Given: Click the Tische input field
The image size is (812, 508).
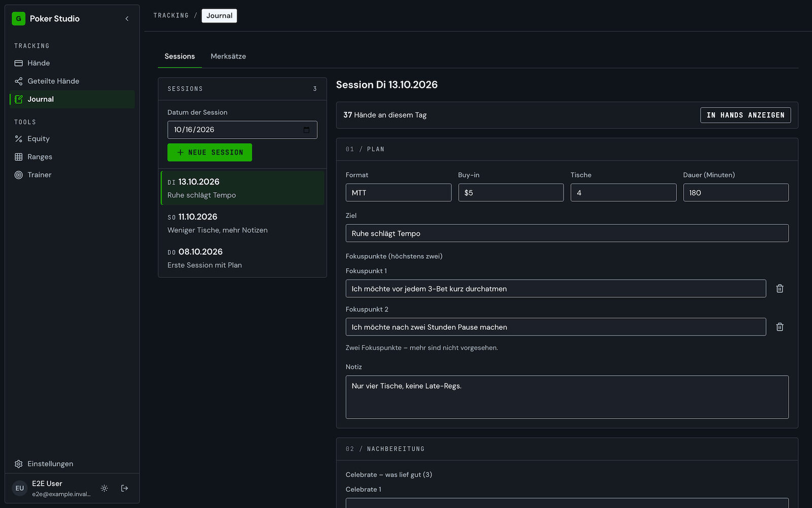Looking at the screenshot, I should coord(623,193).
